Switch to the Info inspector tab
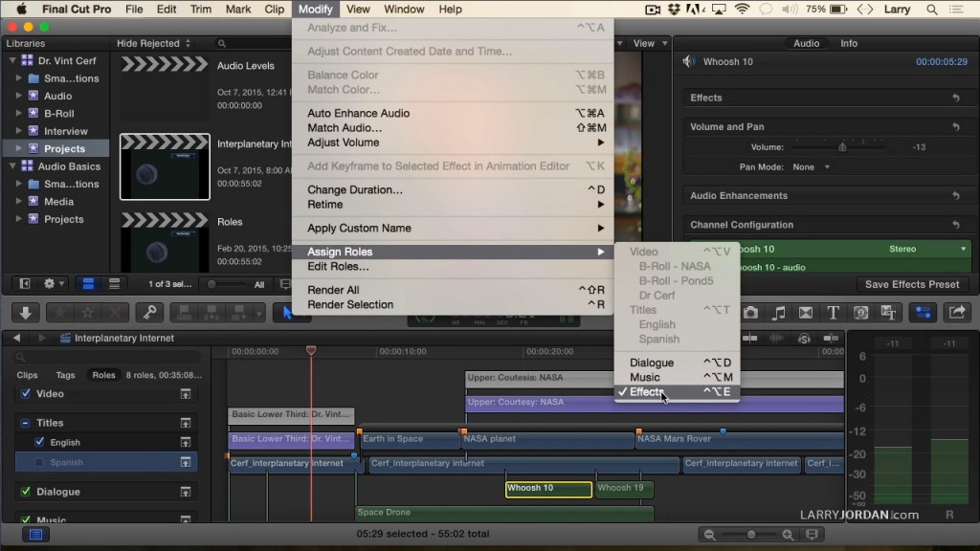Screen dimensions: 980x551 point(849,43)
